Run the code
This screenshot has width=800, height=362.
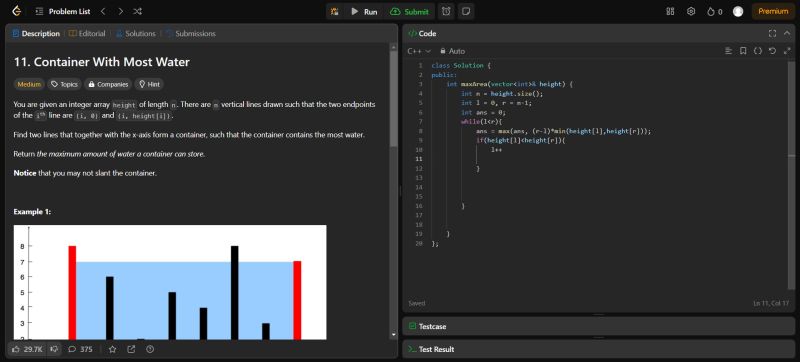pyautogui.click(x=364, y=12)
